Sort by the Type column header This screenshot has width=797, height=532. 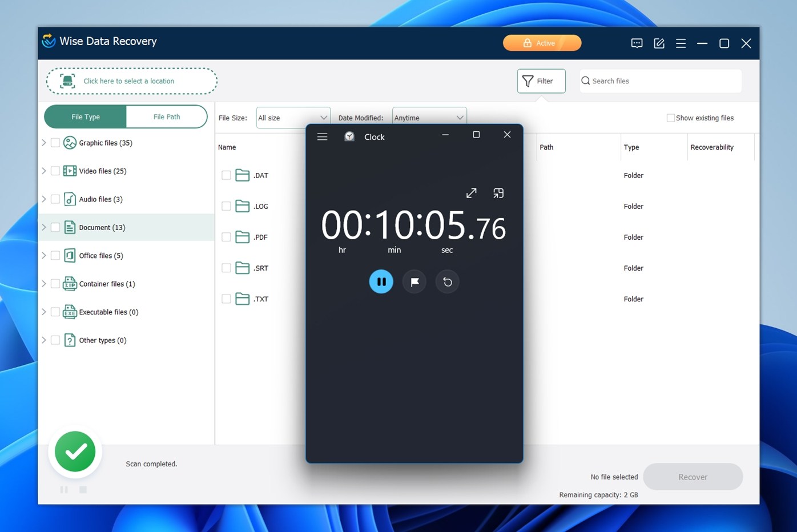tap(631, 147)
